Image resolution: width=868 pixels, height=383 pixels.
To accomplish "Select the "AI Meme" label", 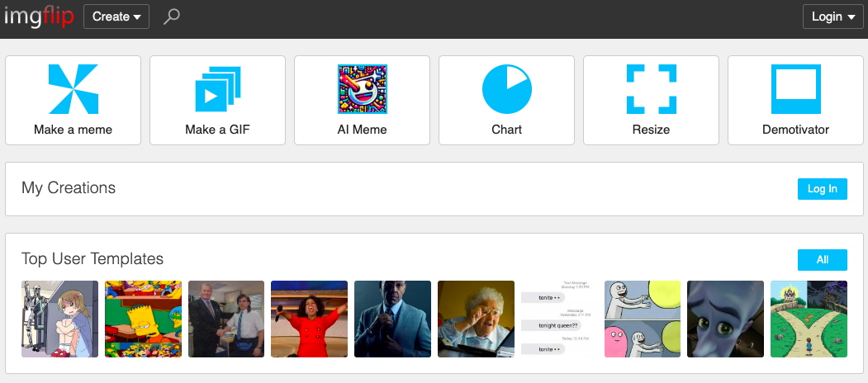I will [x=362, y=130].
